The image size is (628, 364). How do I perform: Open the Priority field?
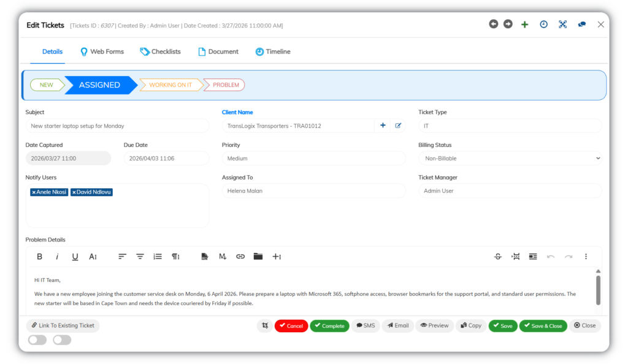click(313, 158)
